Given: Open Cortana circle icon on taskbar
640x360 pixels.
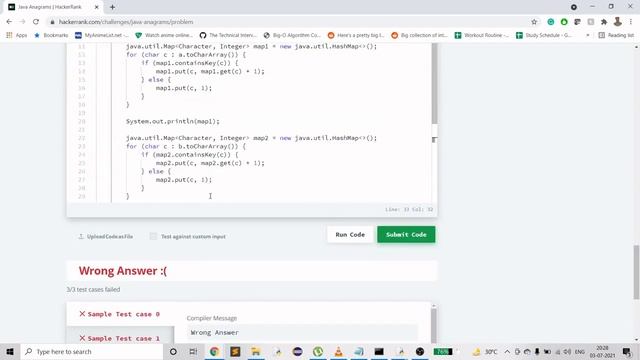Looking at the screenshot, I should point(173,351).
